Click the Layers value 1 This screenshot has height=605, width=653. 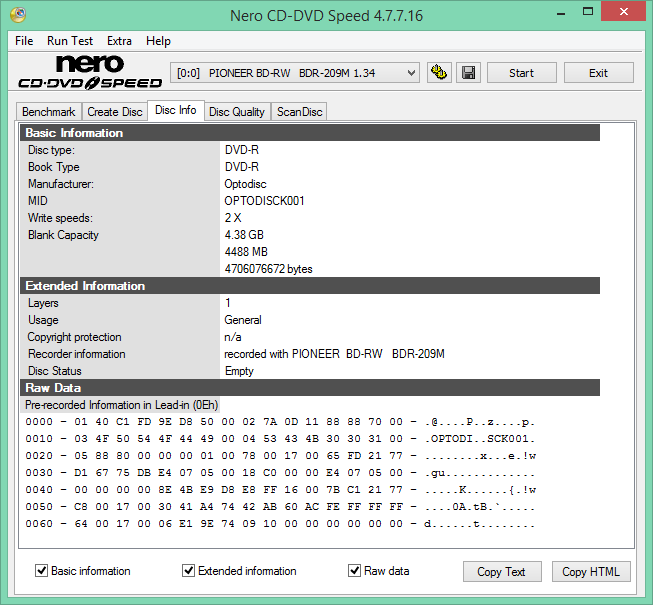[228, 303]
